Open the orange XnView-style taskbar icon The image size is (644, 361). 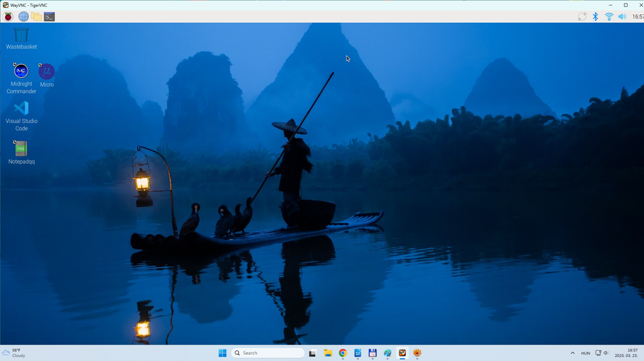[418, 353]
